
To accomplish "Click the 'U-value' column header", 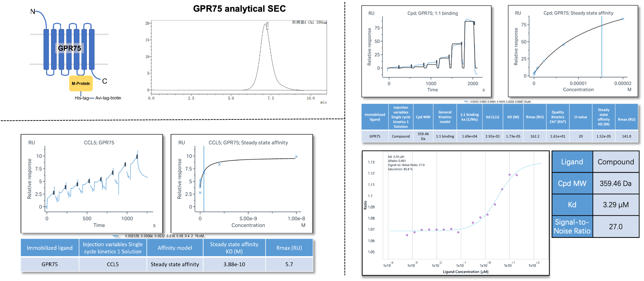I will [581, 117].
